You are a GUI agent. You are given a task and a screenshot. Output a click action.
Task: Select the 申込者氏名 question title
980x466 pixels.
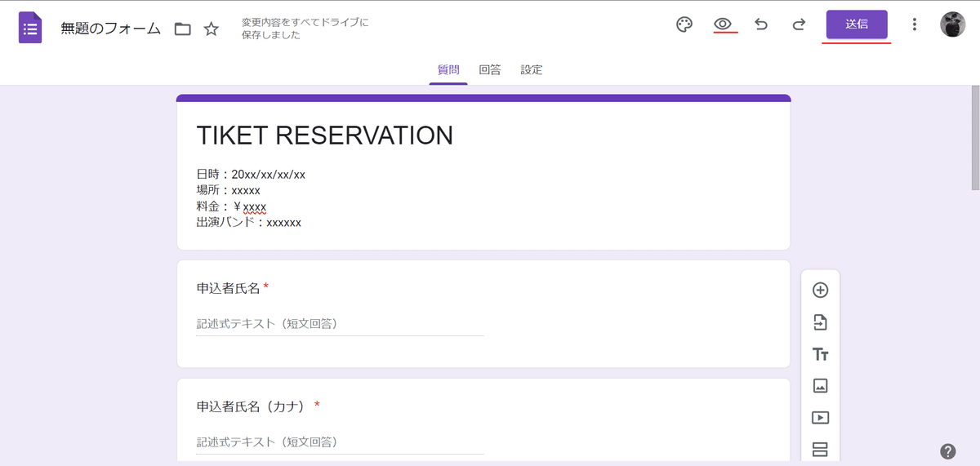click(228, 288)
